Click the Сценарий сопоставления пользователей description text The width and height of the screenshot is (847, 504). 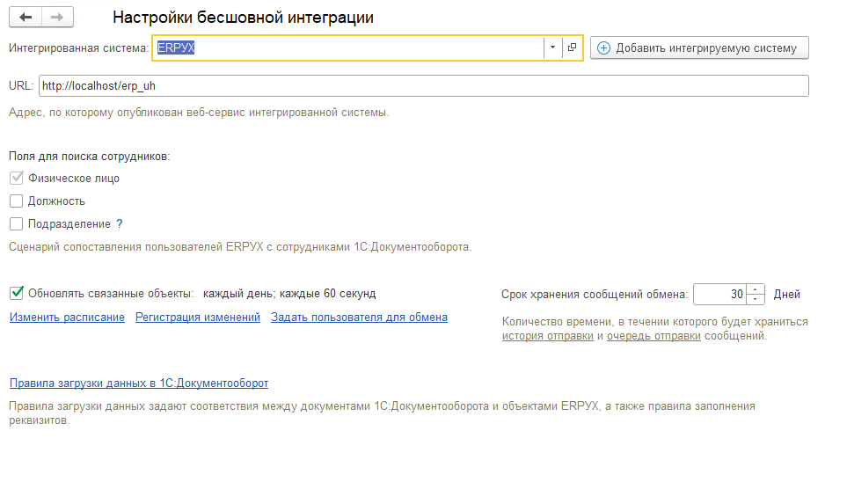point(240,247)
